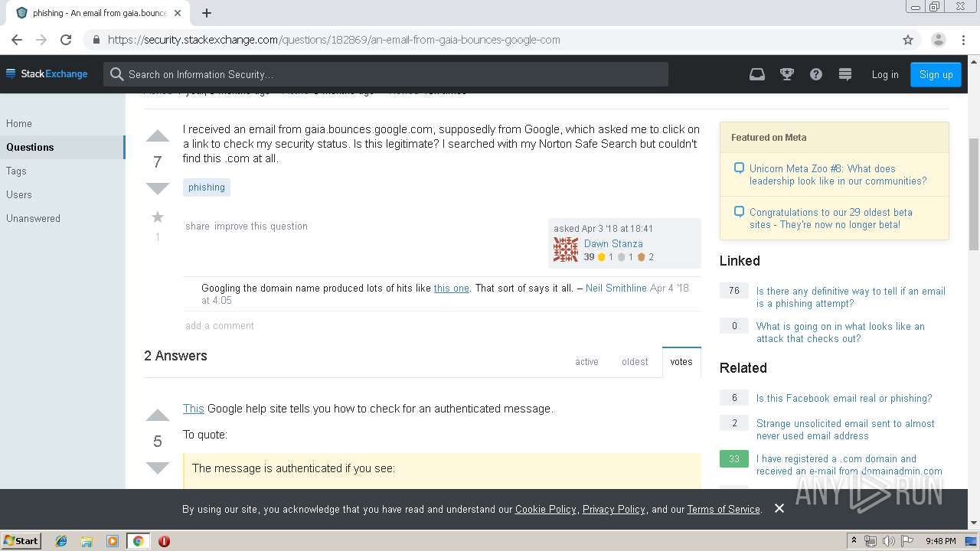Open the Opera taskbar icon

tap(164, 541)
